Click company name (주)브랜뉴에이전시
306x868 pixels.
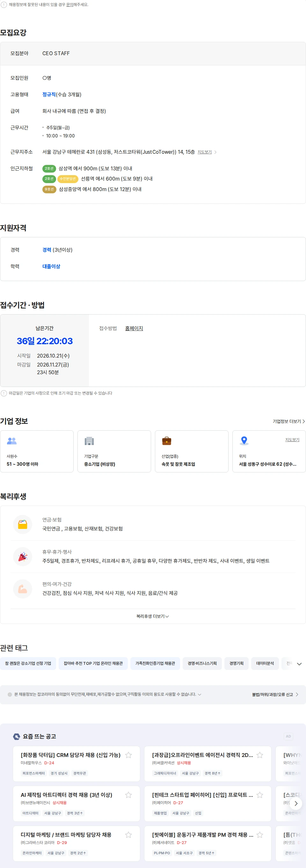[35, 803]
